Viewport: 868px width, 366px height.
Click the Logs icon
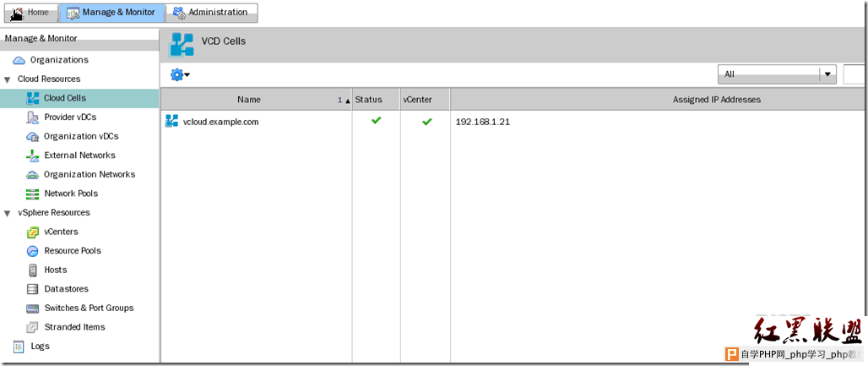click(x=19, y=347)
